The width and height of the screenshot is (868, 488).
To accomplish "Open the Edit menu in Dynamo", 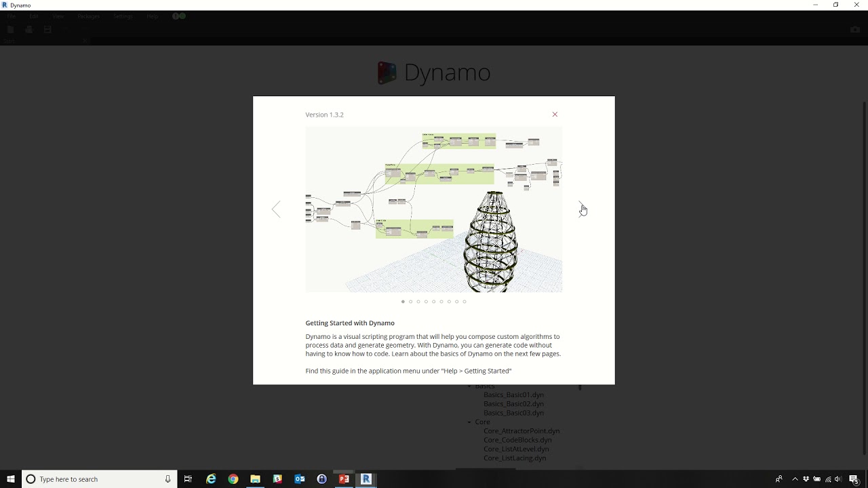I will [34, 16].
